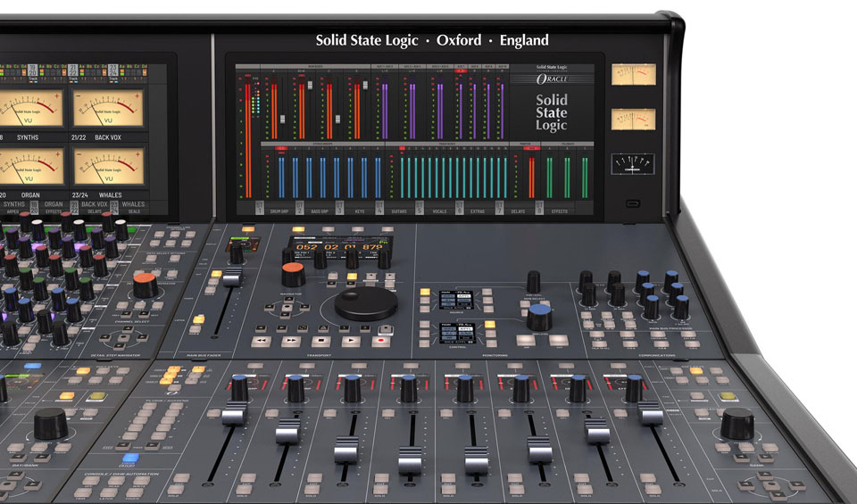Click the lower small VU meter beside the meter screen
Image resolution: width=857 pixels, height=504 pixels.
click(x=634, y=119)
